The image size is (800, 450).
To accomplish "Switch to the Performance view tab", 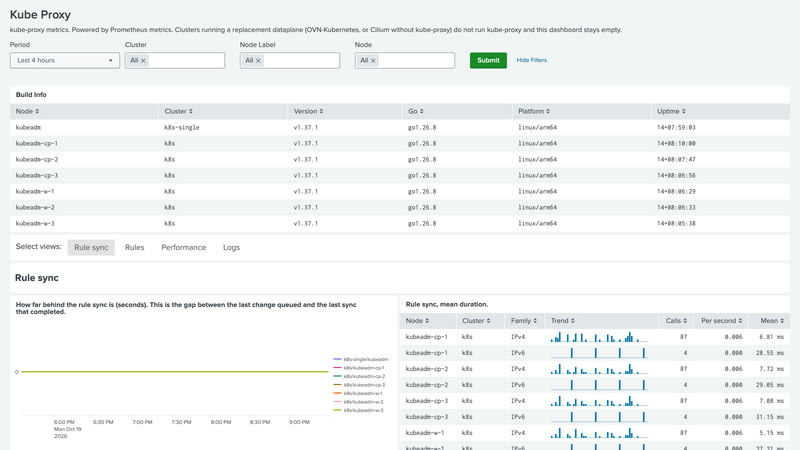I will tap(184, 247).
